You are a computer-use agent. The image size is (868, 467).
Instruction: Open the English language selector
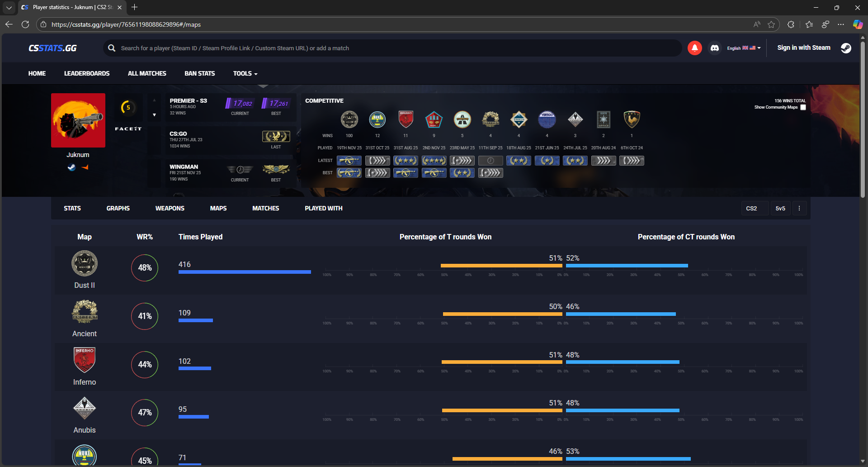pos(744,48)
